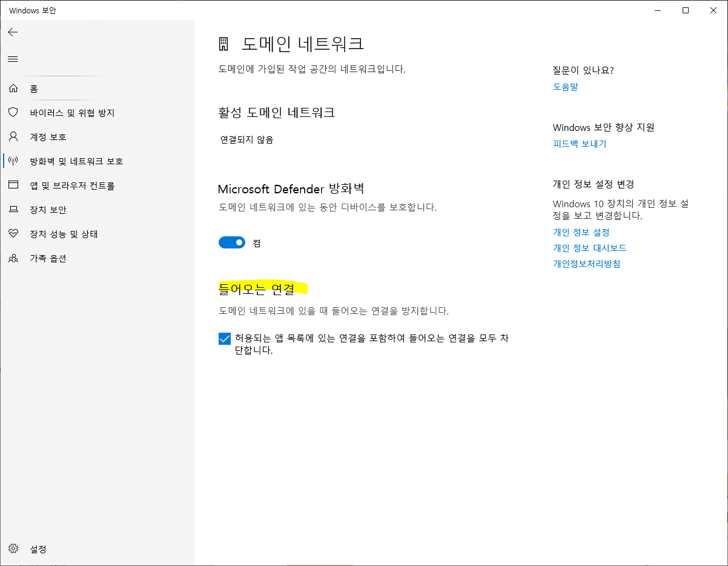
Task: Close the Windows 보안 window
Action: point(713,10)
